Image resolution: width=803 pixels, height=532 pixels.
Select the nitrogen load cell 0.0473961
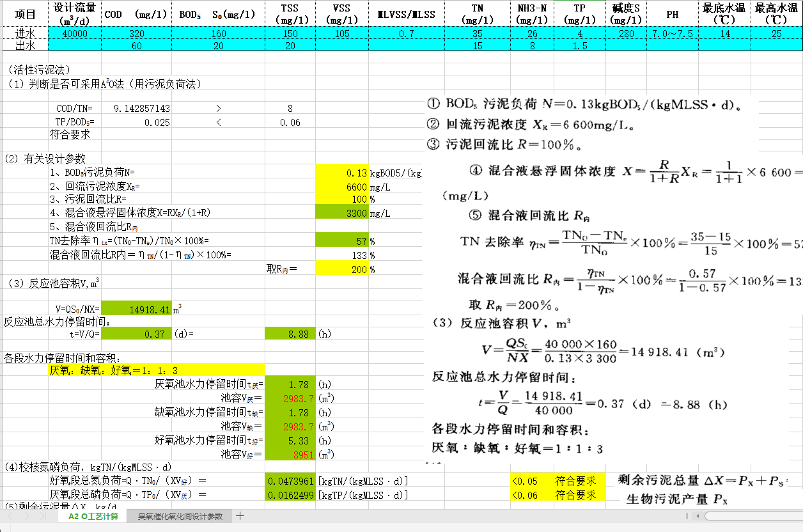pyautogui.click(x=290, y=480)
